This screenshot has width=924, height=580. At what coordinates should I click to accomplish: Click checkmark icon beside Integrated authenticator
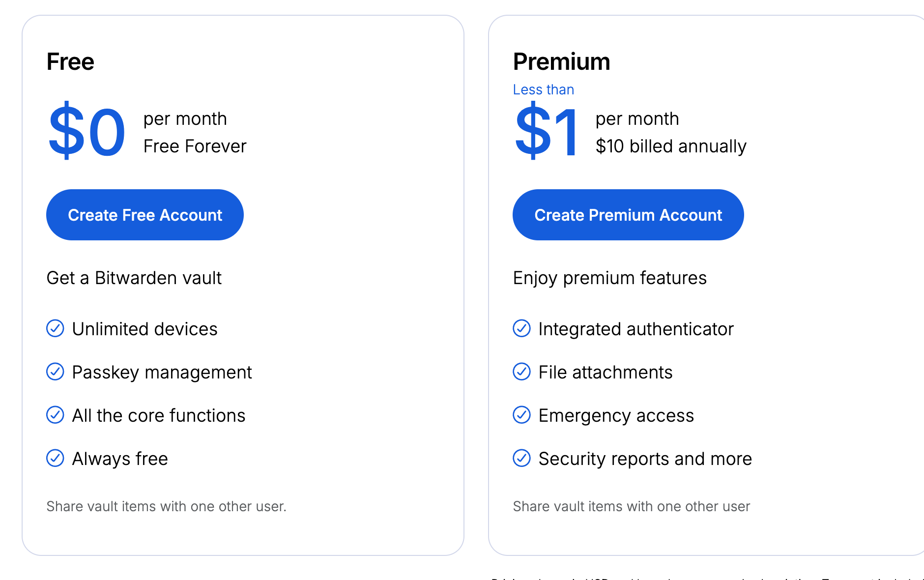521,328
